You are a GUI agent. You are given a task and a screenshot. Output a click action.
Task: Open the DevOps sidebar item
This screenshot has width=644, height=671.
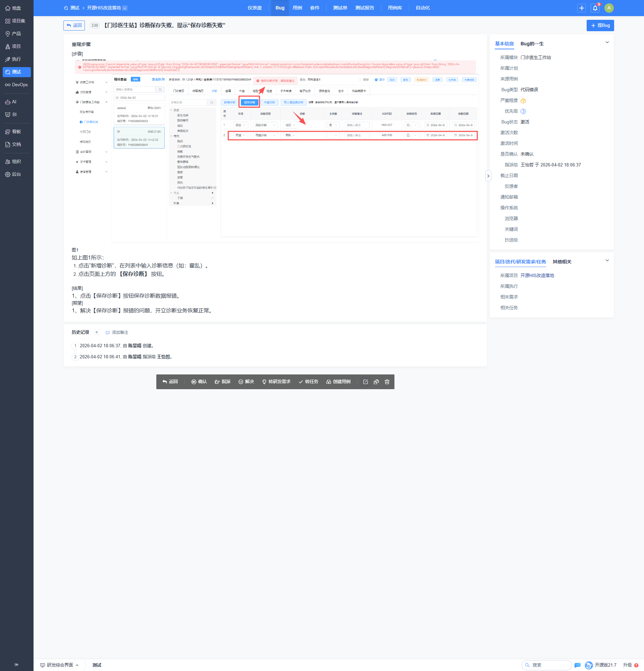[x=16, y=85]
